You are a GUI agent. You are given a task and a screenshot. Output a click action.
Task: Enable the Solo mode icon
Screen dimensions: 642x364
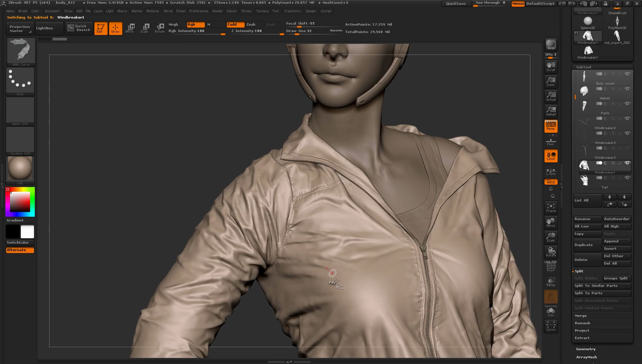pos(551,311)
